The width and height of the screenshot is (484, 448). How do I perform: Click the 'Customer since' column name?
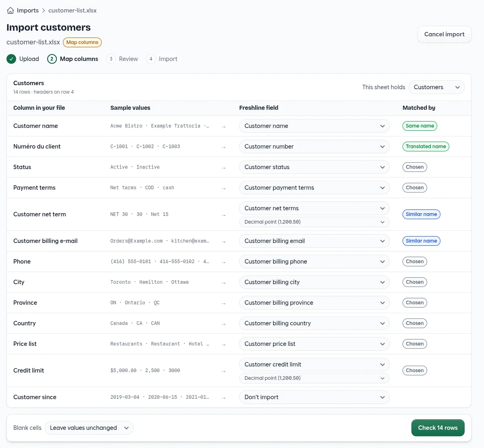(x=35, y=397)
